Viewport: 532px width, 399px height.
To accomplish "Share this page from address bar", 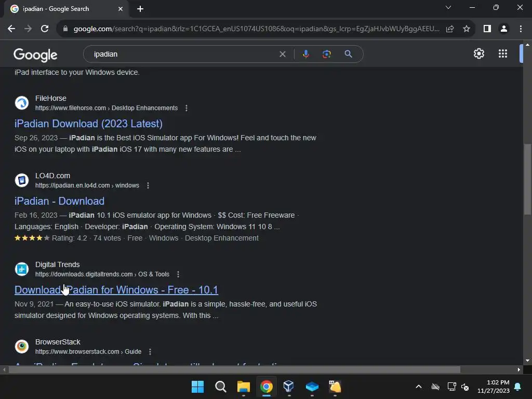I will point(450,29).
